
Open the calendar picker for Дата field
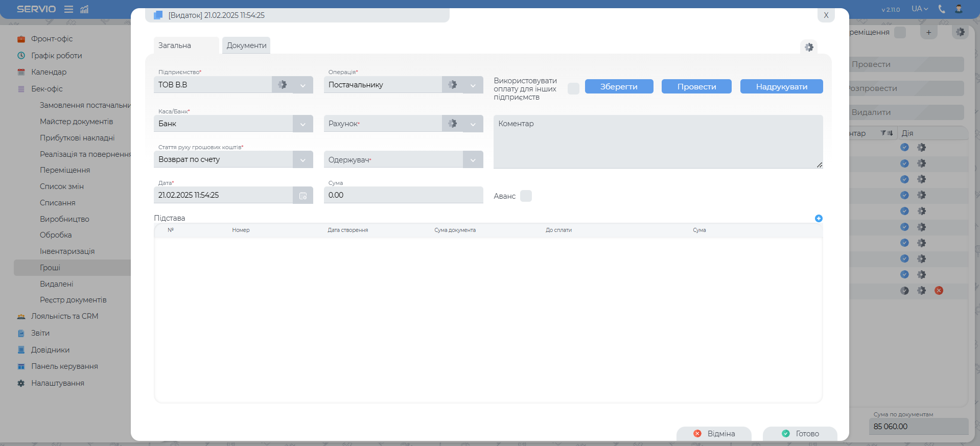click(302, 196)
